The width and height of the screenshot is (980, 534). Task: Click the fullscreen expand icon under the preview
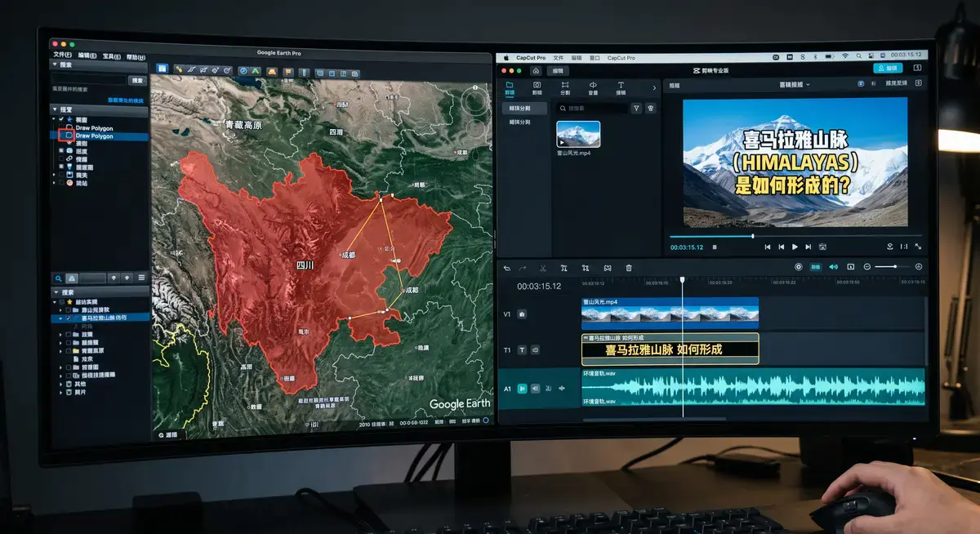pos(918,247)
